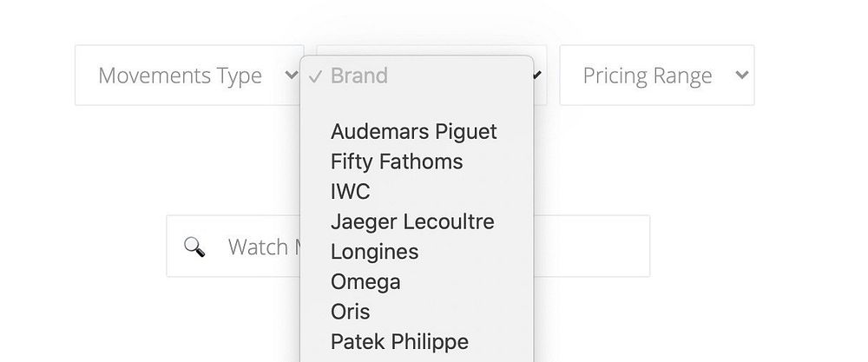The height and width of the screenshot is (362, 868).
Task: Choose Patek Philippe brand option
Action: tap(399, 342)
